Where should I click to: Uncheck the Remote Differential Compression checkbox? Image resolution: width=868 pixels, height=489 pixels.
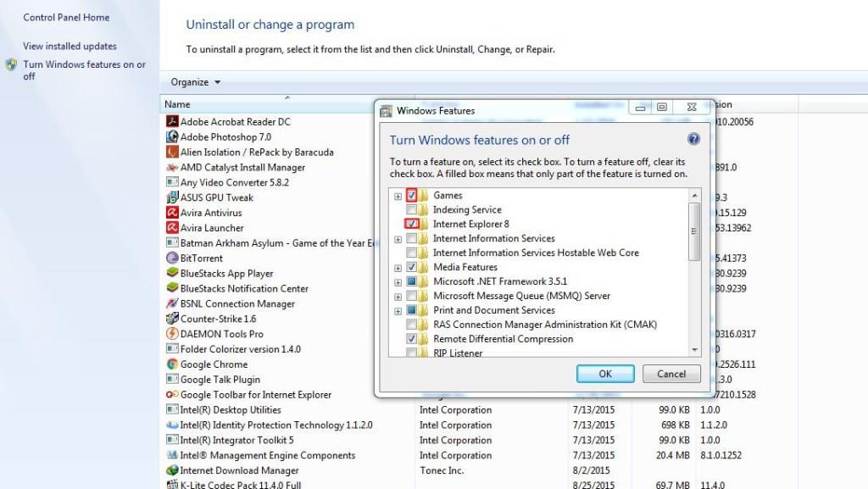coord(411,338)
